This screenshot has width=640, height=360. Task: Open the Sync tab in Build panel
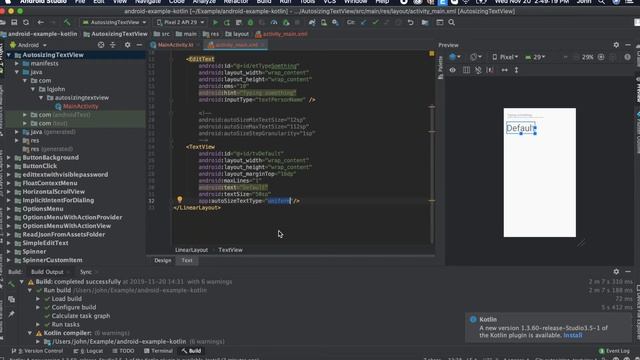click(x=86, y=272)
